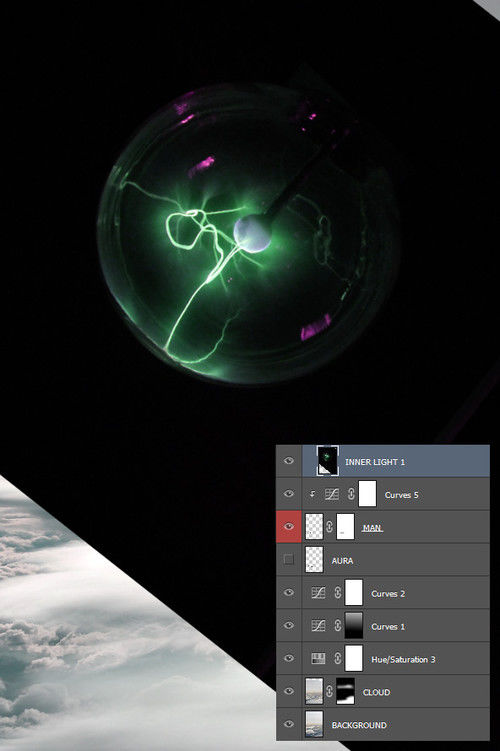Click the mask link icon on Curves 1
The width and height of the screenshot is (500, 751).
338,626
